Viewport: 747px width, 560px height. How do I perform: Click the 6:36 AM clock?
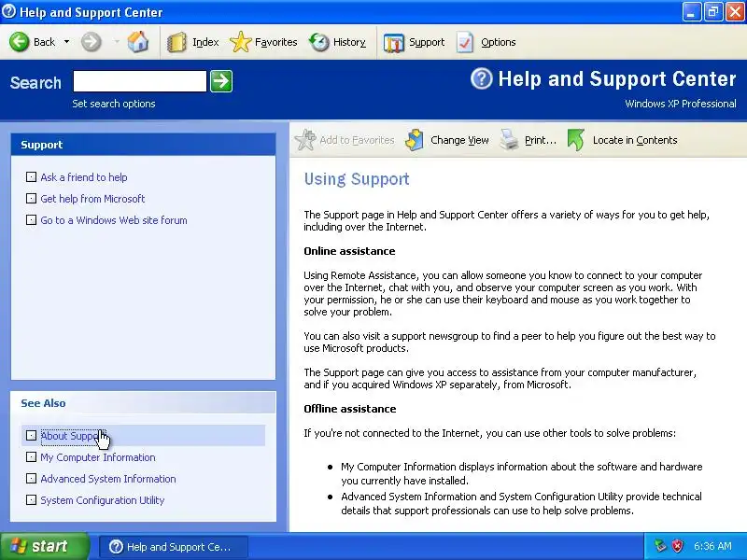click(x=712, y=546)
